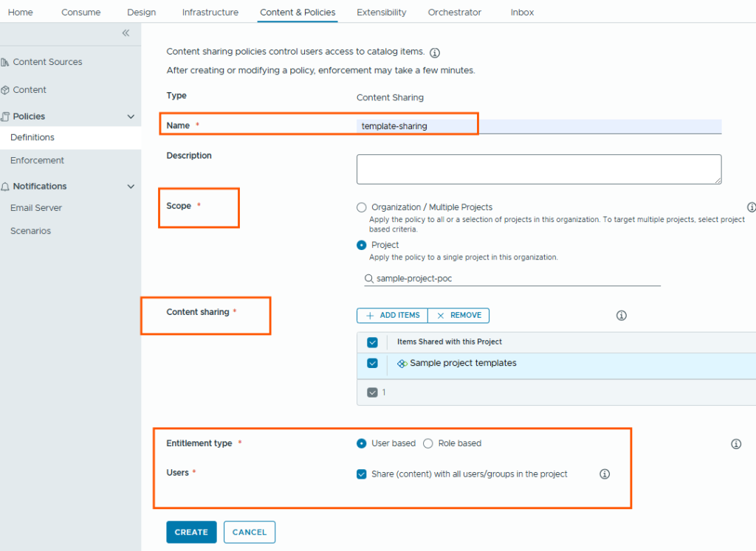This screenshot has width=756, height=551.
Task: Open Content Sources in the sidebar
Action: (x=47, y=62)
